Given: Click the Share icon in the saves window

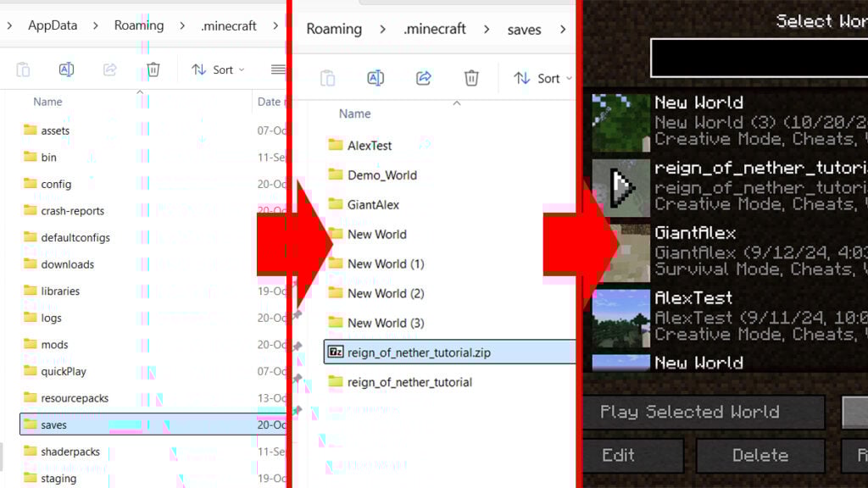Looking at the screenshot, I should tap(423, 77).
